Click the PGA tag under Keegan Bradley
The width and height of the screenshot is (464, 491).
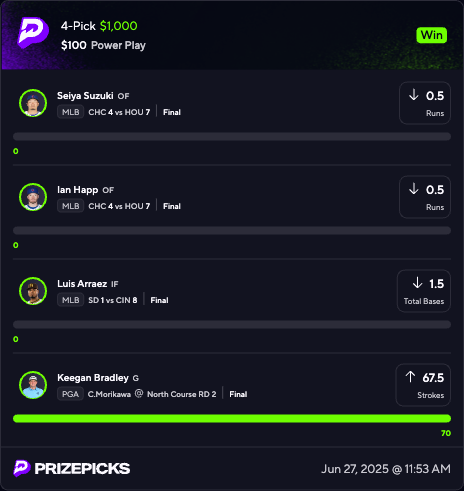(x=70, y=394)
